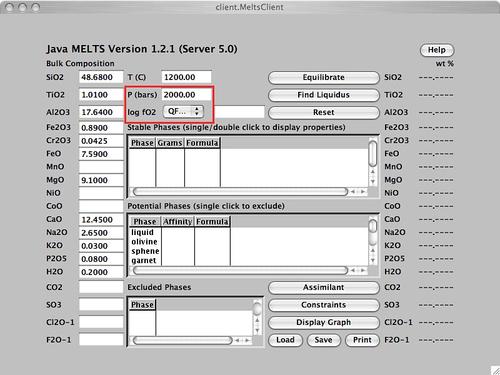500x375 pixels.
Task: Click the Potential Phases Formula column header
Action: tap(212, 221)
